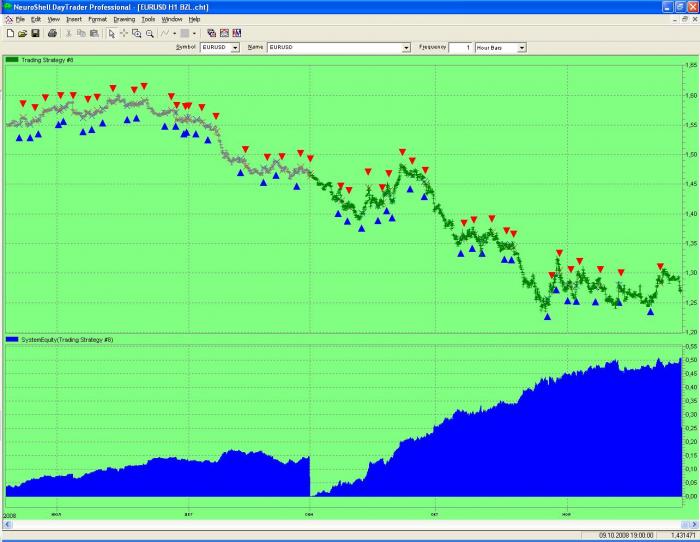This screenshot has width=700, height=542.
Task: Click the New chart icon
Action: tap(10, 33)
